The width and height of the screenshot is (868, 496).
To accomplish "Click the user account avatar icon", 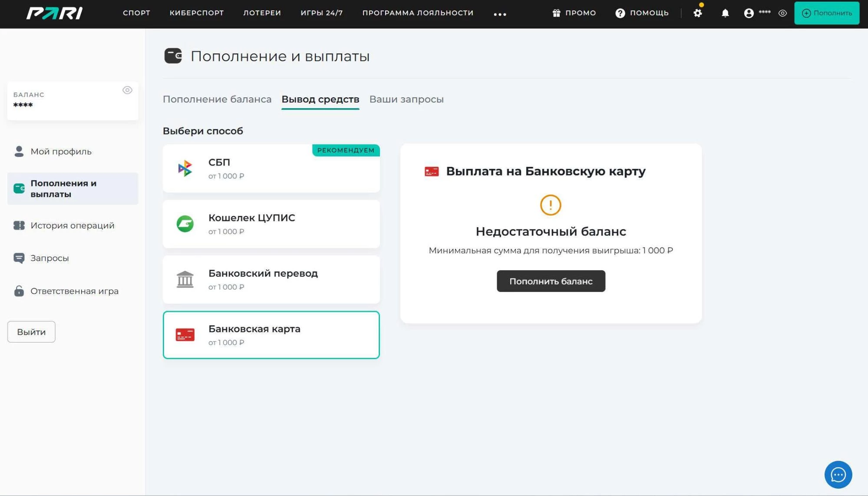I will pos(749,13).
